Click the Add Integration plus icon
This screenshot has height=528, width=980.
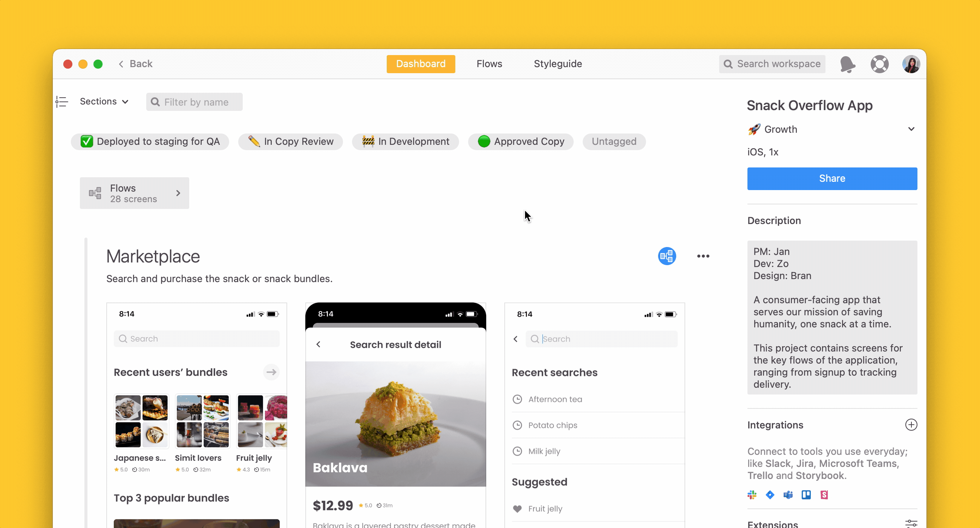click(911, 425)
